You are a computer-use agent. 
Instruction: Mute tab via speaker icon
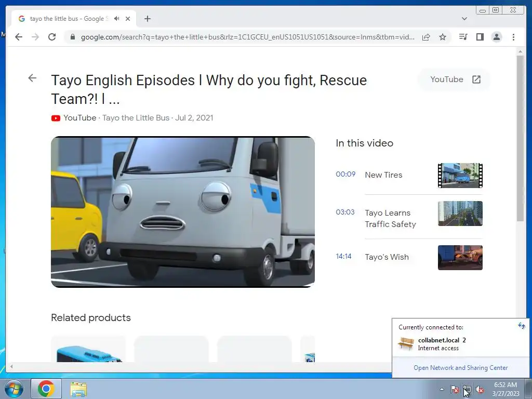coord(117,19)
